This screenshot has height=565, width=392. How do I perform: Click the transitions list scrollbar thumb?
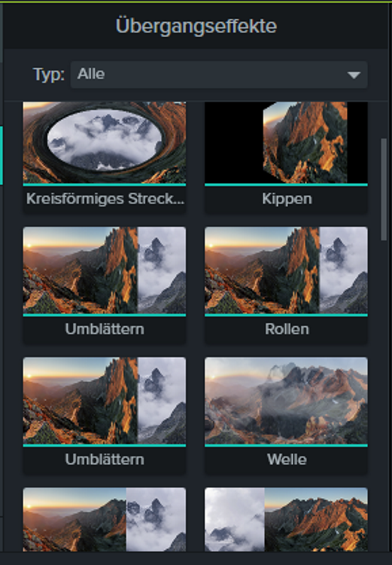[384, 189]
